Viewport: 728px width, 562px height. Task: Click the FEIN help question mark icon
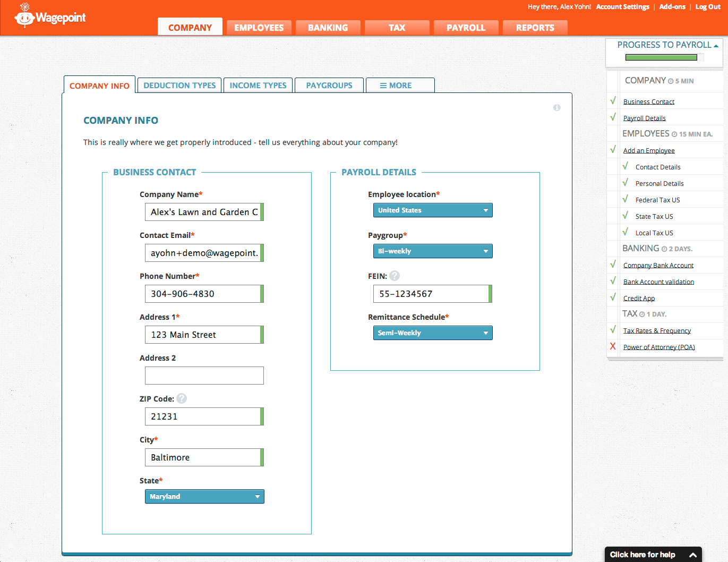pos(394,276)
